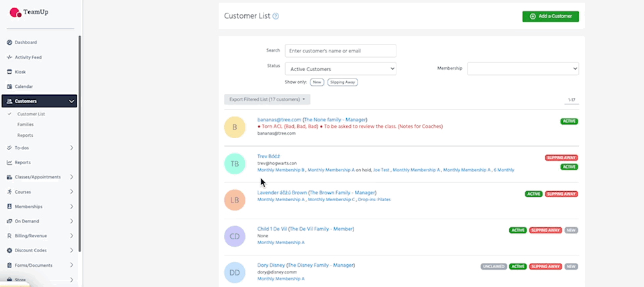
Task: Click the customer search input field
Action: (340, 50)
